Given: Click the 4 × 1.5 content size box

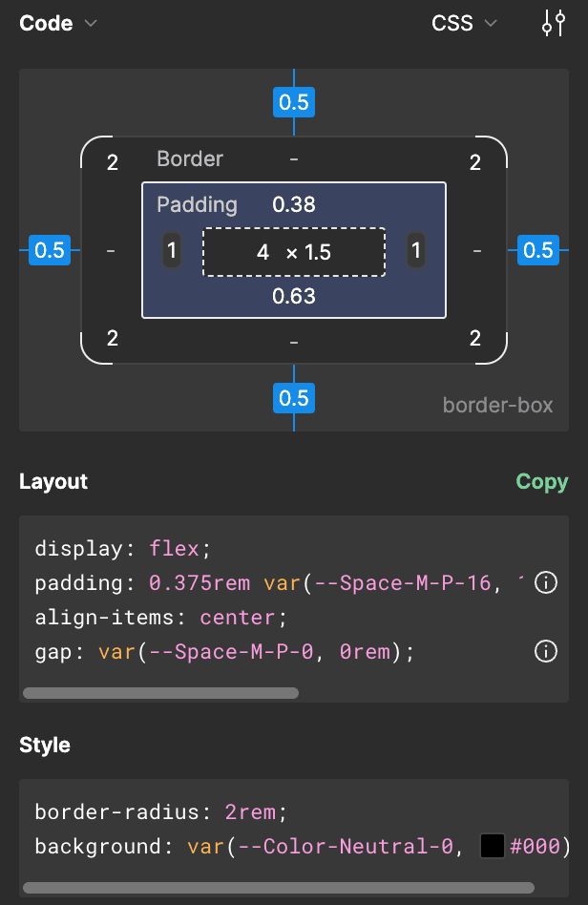Looking at the screenshot, I should click(x=294, y=252).
